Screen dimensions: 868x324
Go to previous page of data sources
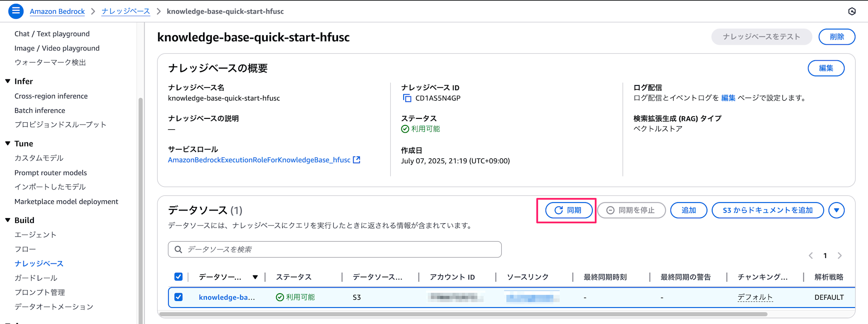(811, 255)
